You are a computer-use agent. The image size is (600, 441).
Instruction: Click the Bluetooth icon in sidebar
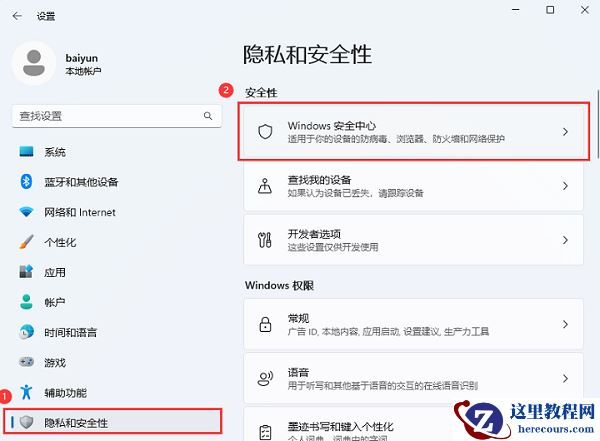(x=26, y=181)
